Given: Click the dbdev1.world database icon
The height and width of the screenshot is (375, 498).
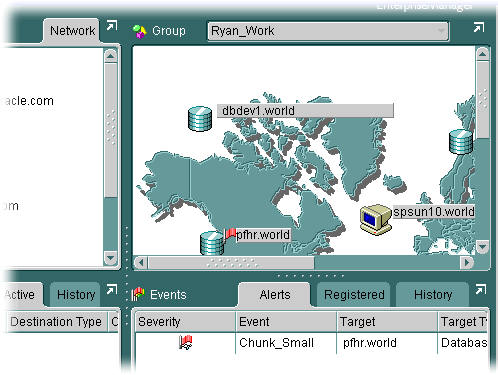Looking at the screenshot, I should coord(200,119).
